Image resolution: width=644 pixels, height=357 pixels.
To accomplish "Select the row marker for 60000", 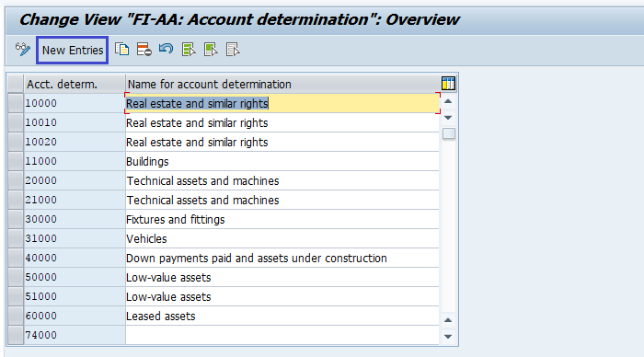I will coord(16,316).
